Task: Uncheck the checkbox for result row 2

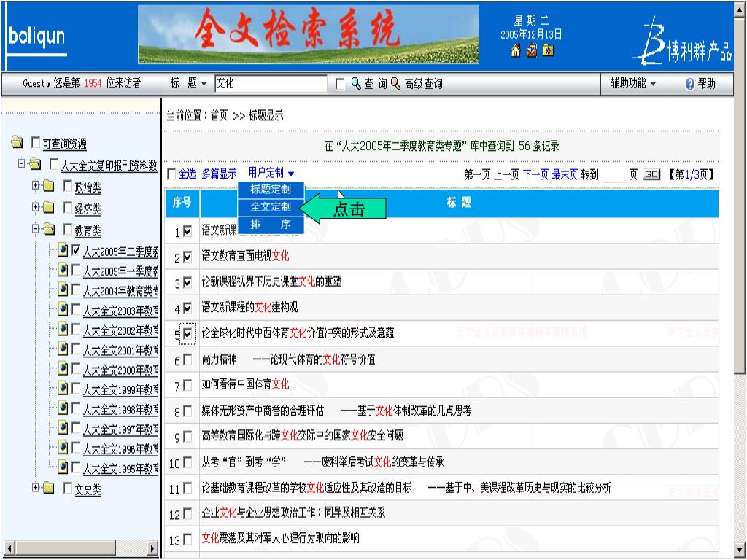Action: tap(187, 257)
